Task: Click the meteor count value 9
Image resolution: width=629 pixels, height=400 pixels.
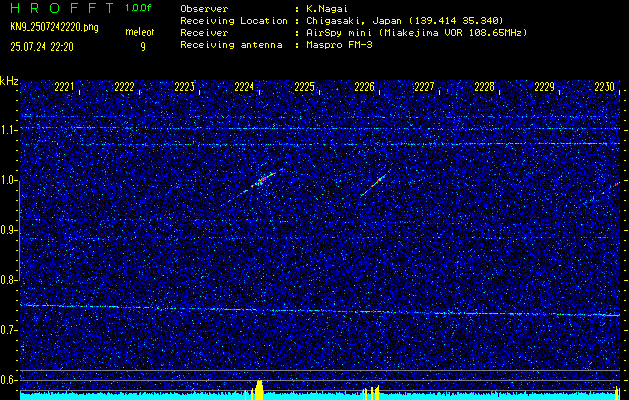Action: (x=143, y=47)
